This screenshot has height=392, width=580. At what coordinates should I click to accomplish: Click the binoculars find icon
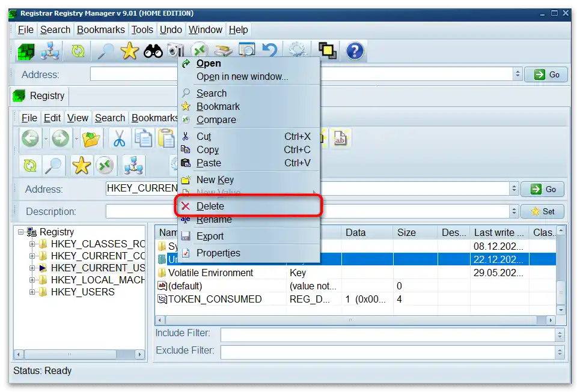pos(153,51)
